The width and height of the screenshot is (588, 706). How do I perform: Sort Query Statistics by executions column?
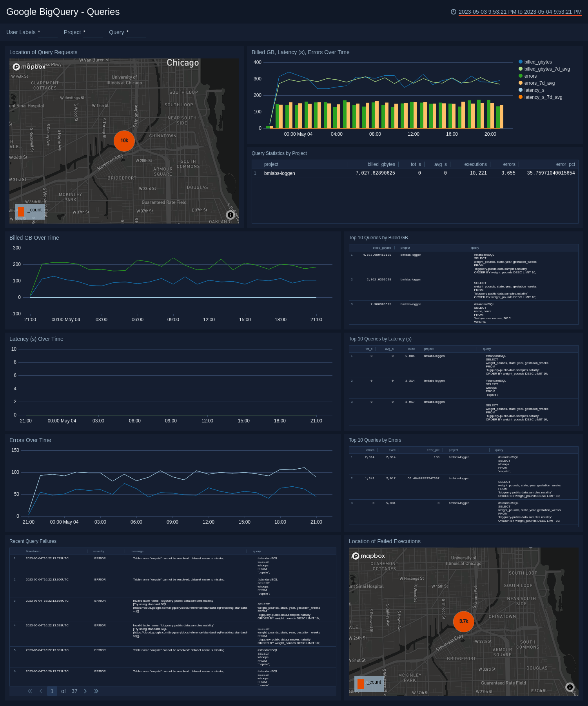click(x=475, y=164)
